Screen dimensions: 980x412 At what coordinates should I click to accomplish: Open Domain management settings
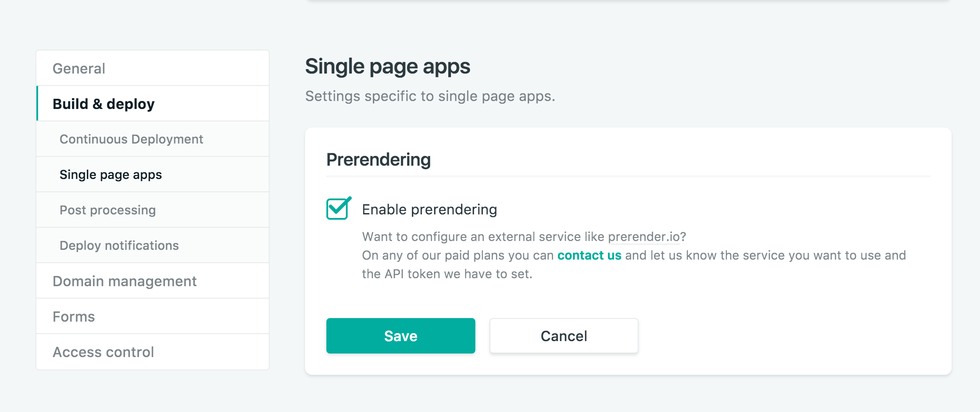click(x=125, y=280)
